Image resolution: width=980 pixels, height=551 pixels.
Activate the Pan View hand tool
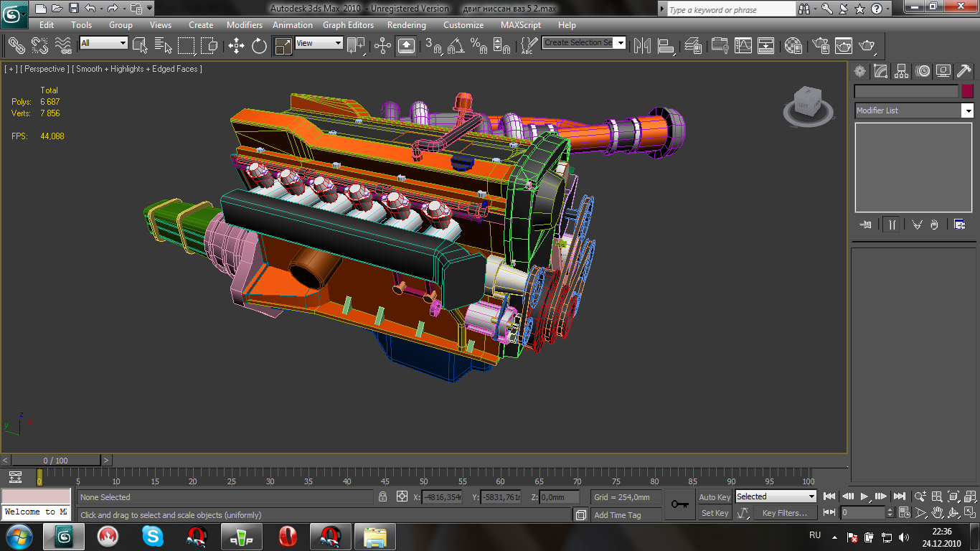[x=938, y=513]
